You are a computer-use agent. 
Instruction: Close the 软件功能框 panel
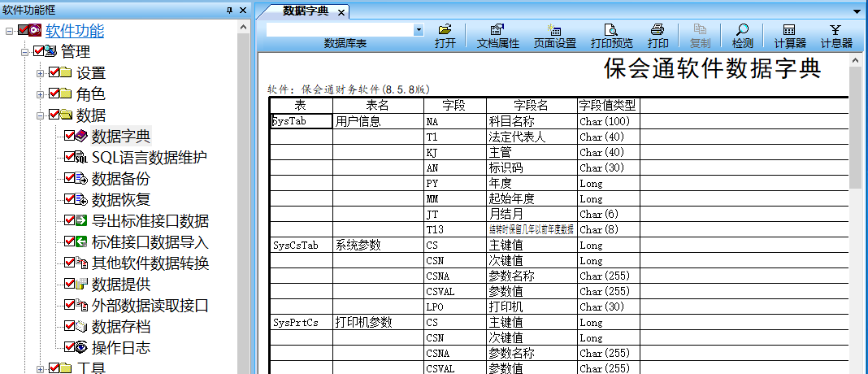coord(243,10)
